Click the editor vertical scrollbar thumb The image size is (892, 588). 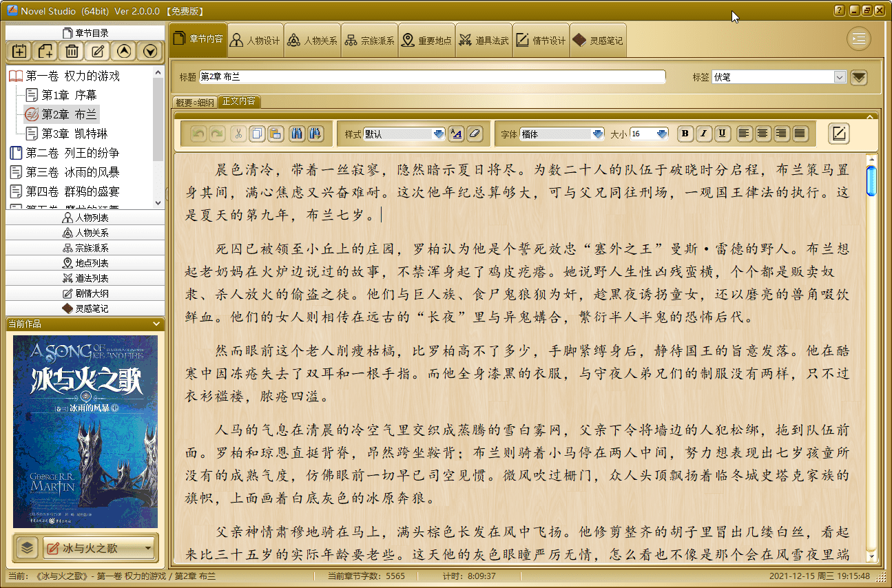tap(871, 181)
